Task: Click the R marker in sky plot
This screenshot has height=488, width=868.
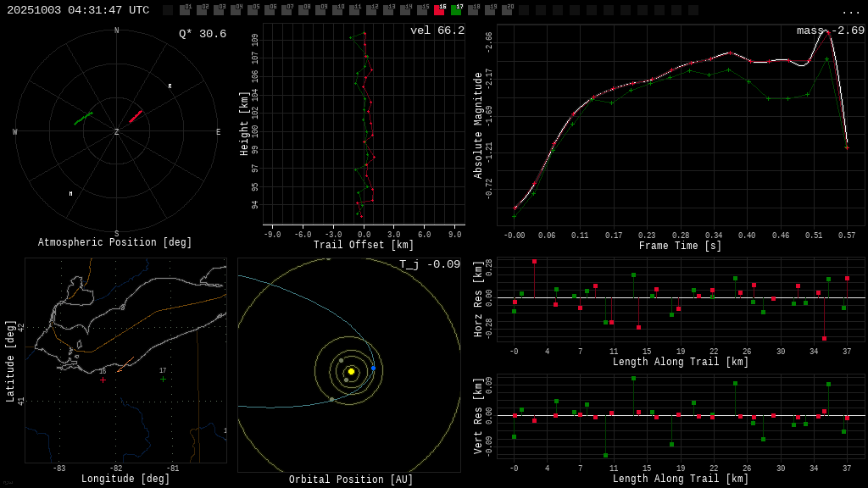Action: click(170, 86)
